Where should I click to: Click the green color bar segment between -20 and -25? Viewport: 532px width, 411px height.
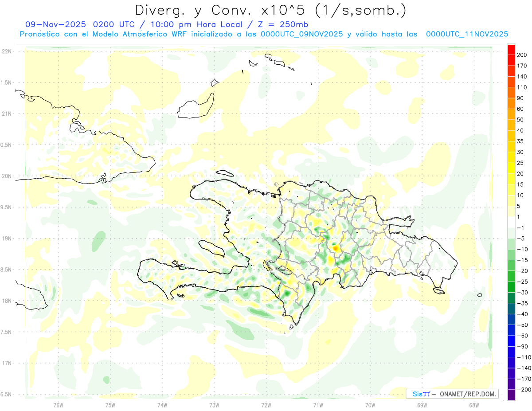pos(511,276)
